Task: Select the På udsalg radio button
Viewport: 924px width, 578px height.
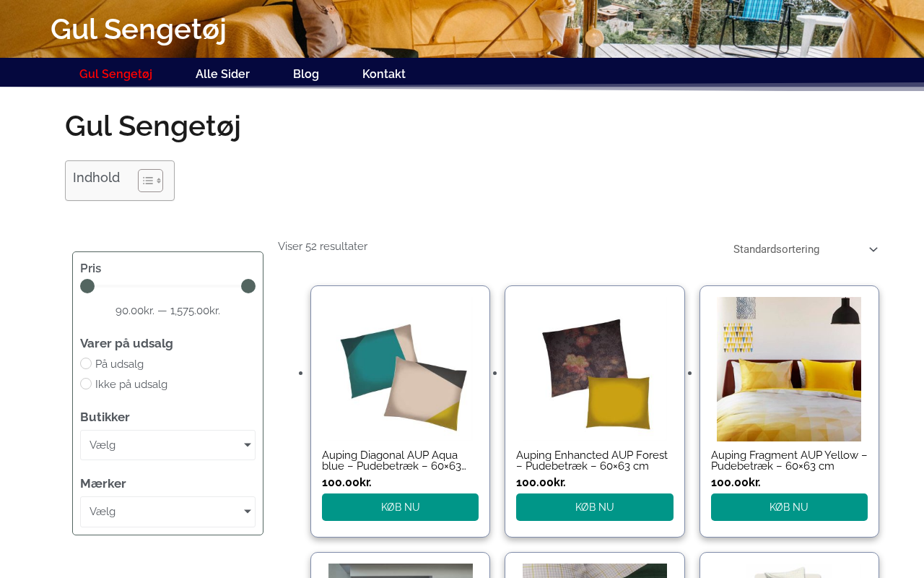Action: tap(86, 363)
